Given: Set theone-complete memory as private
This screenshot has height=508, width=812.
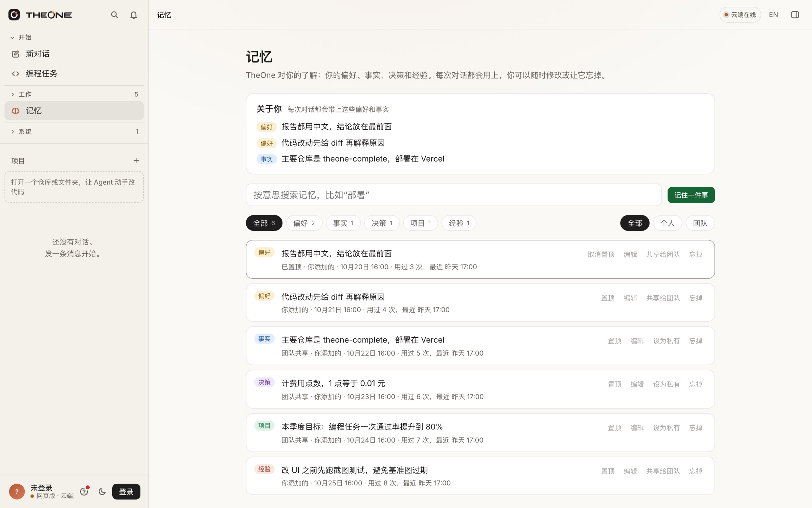Looking at the screenshot, I should 666,341.
